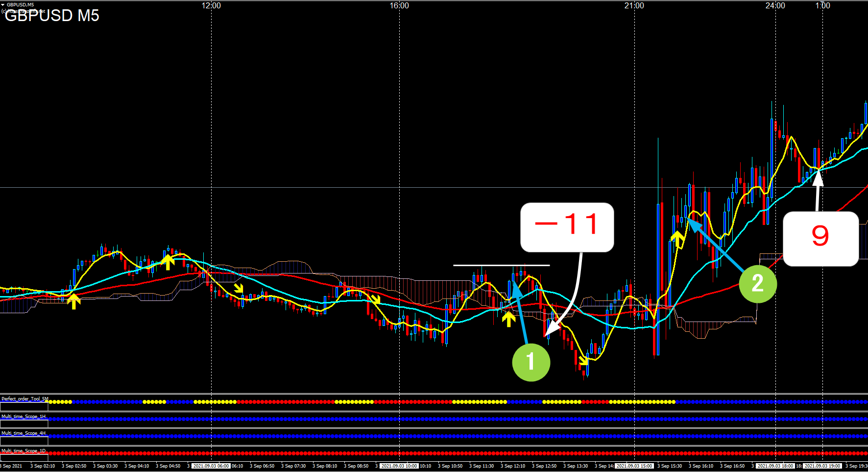Click the 3 Sep 11:30 time axis label
The image size is (868, 472).
482,466
